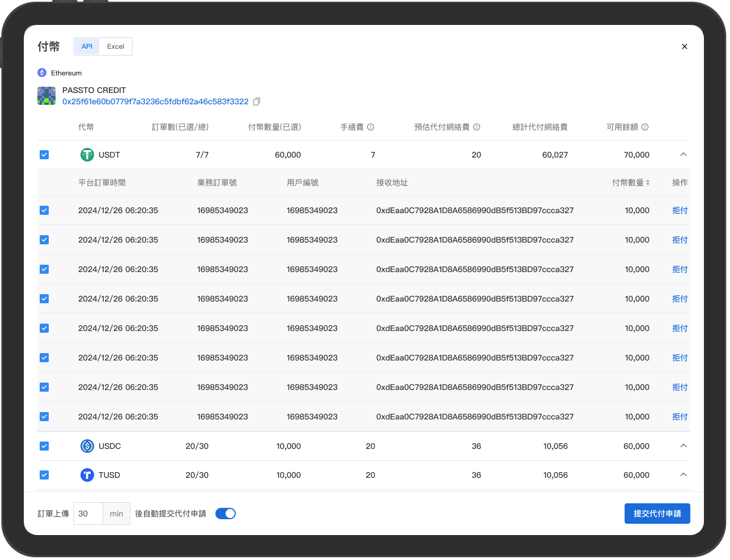Click the TUSD row's 20/30 value
730x560 pixels.
pos(197,475)
